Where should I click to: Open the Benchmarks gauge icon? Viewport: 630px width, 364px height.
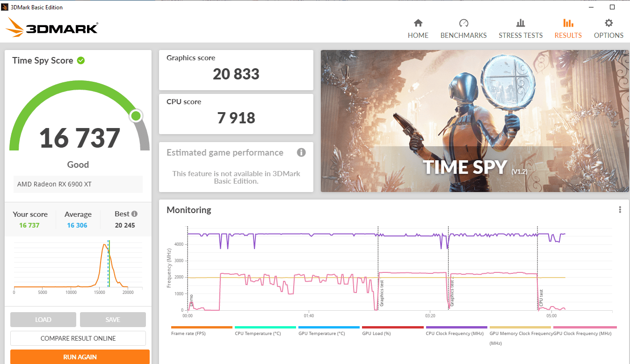[463, 23]
